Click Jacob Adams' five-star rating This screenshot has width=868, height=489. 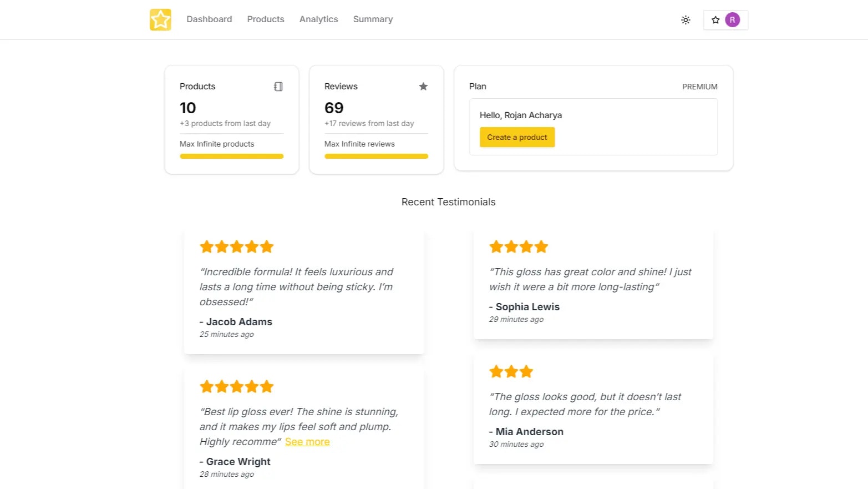237,246
